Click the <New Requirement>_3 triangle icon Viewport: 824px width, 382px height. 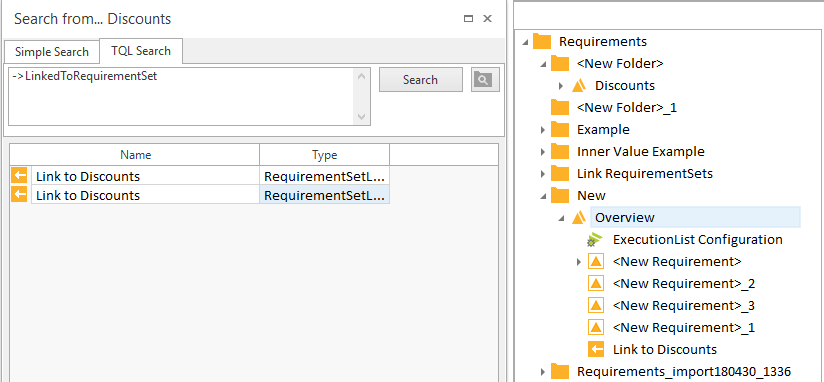[x=595, y=305]
